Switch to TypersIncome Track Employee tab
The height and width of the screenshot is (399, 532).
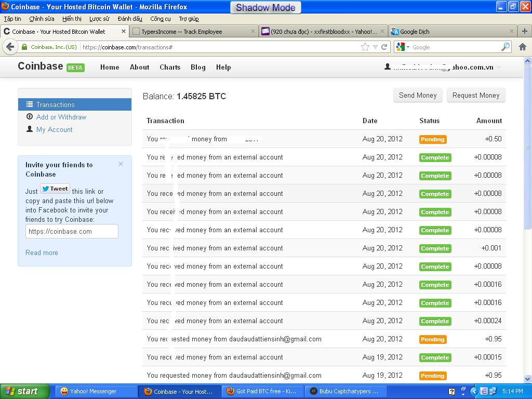click(194, 31)
